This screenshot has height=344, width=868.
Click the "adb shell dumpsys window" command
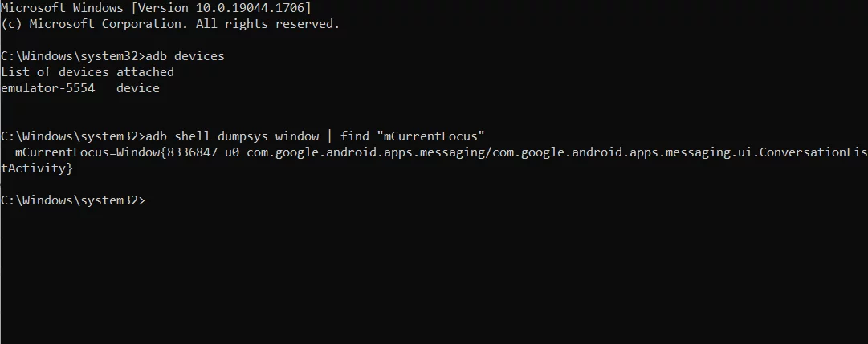[232, 136]
